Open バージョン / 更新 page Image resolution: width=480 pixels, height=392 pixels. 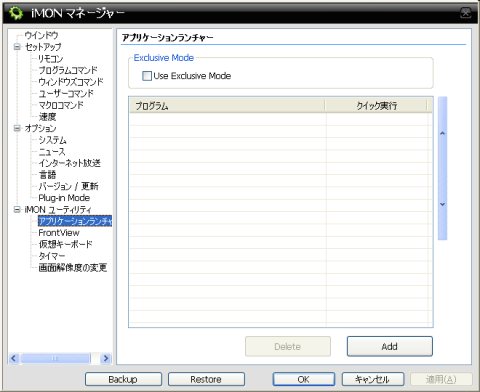tap(68, 186)
